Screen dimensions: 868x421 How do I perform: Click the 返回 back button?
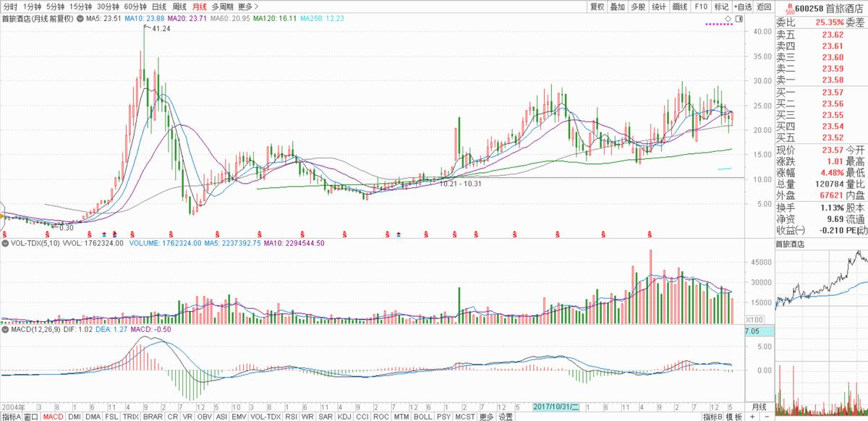point(764,6)
